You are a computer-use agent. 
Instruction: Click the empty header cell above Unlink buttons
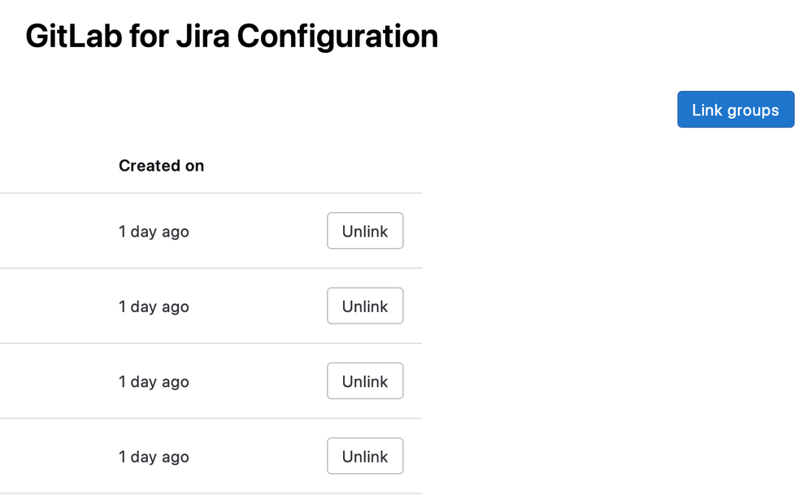pyautogui.click(x=365, y=166)
